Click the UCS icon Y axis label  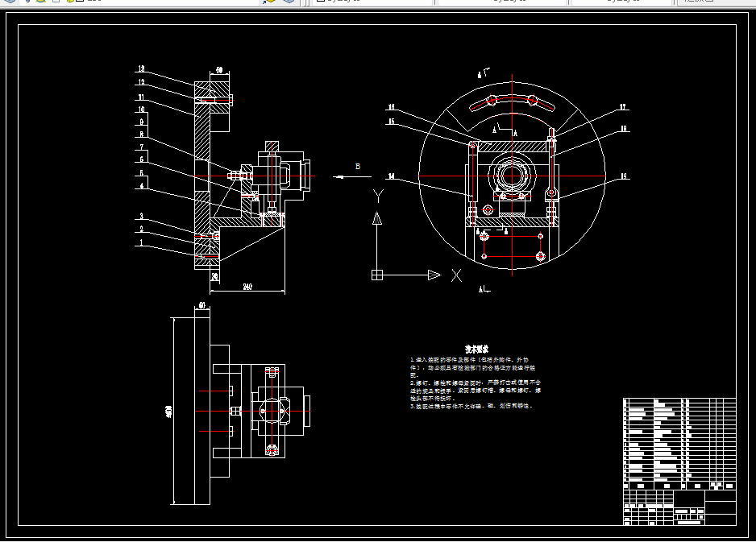coord(379,196)
